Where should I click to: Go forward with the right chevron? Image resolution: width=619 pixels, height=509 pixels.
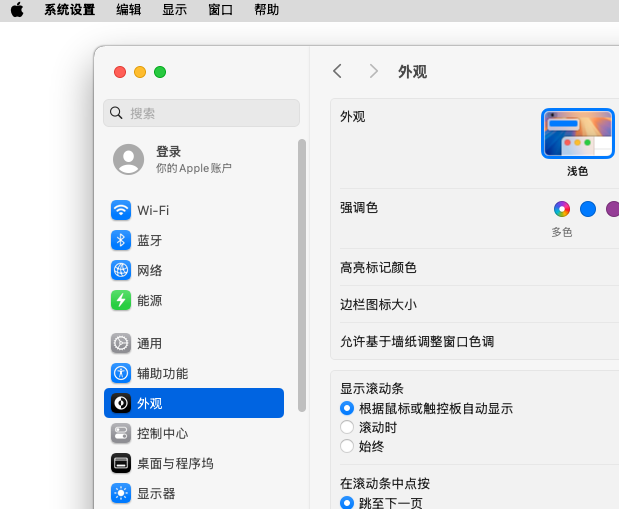pyautogui.click(x=373, y=71)
